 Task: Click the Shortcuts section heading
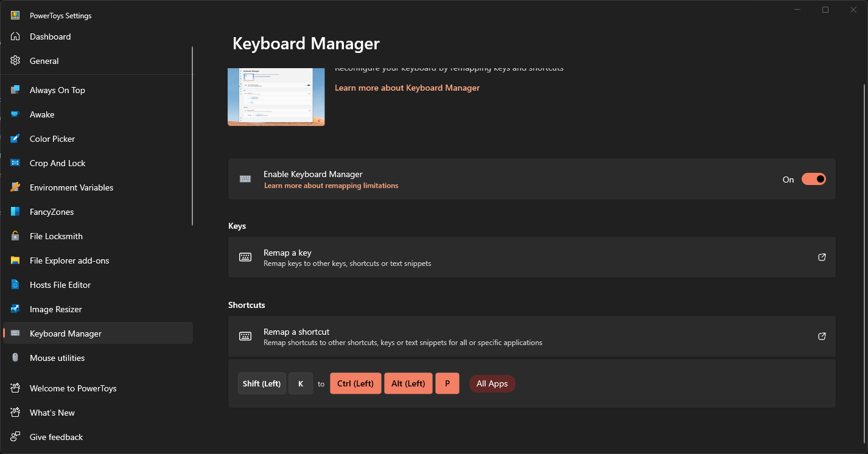247,305
